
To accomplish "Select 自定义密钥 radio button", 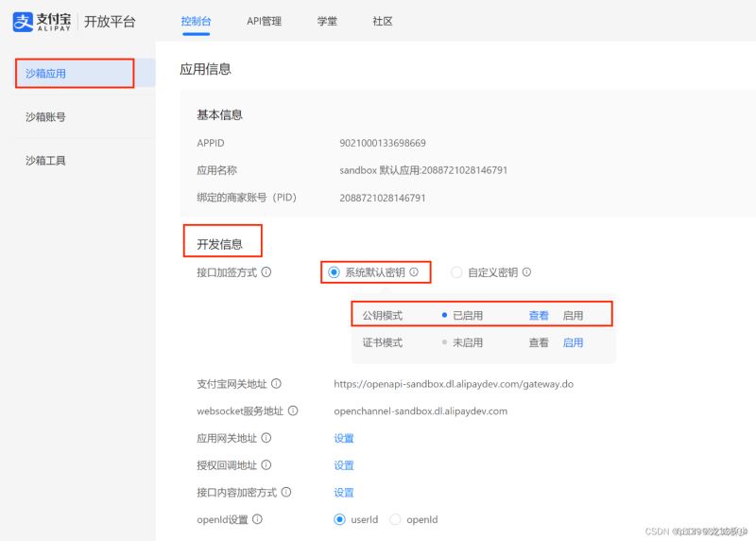I will pyautogui.click(x=456, y=272).
